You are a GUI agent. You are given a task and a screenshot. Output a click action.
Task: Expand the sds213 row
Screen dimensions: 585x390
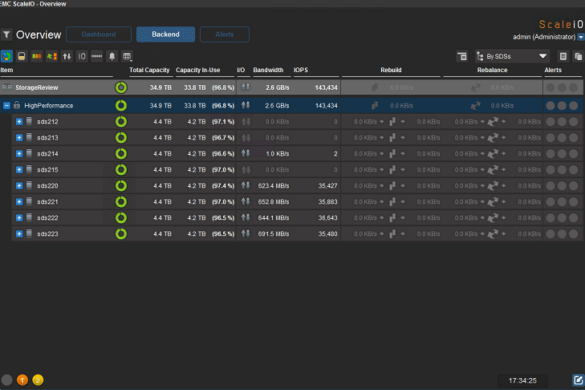19,138
